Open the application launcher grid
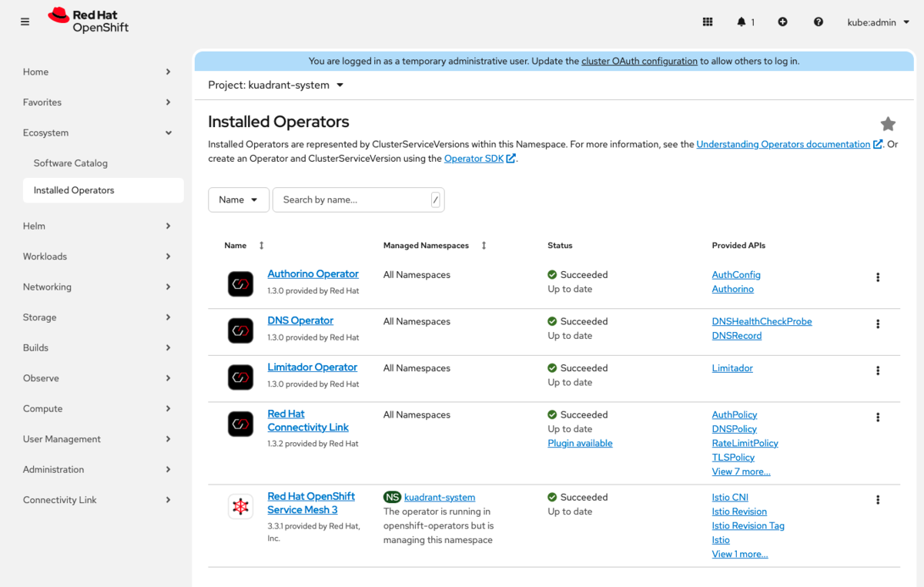The width and height of the screenshot is (924, 587). click(x=708, y=22)
